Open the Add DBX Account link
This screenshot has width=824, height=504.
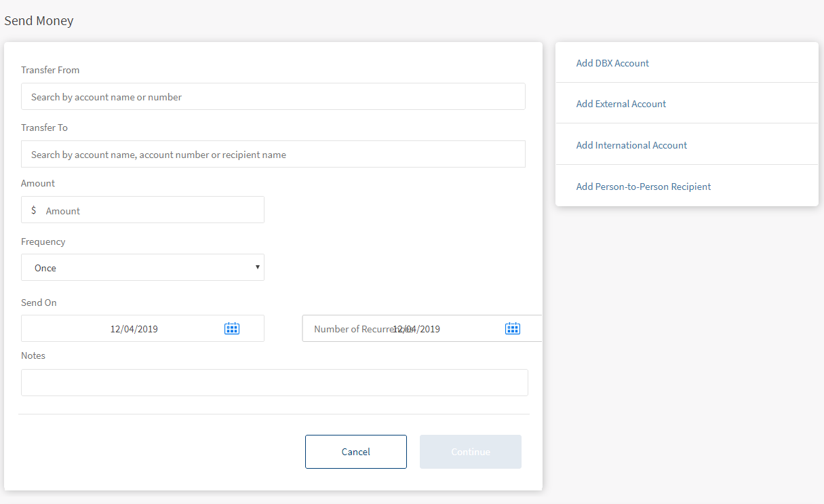(x=612, y=63)
